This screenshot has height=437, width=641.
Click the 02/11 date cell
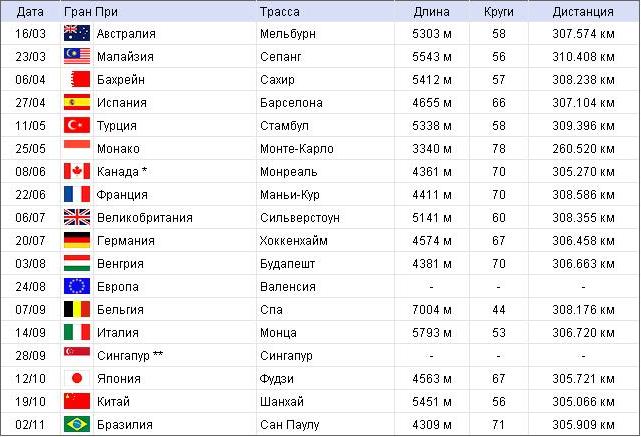30,424
